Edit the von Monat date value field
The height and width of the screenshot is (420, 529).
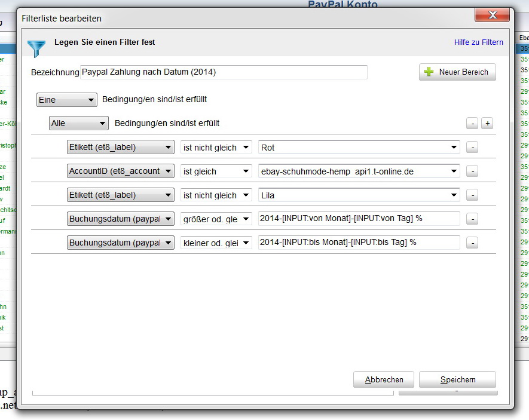[x=359, y=219]
